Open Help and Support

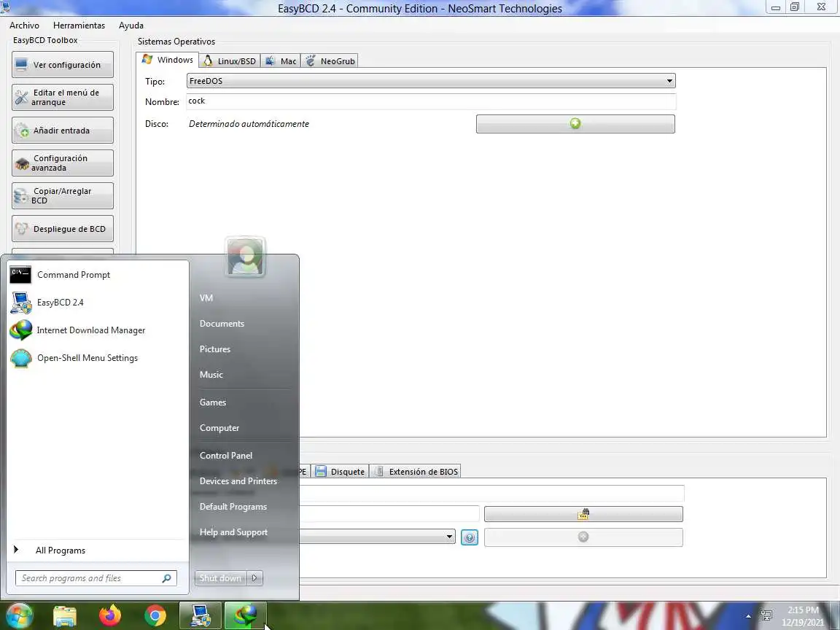(x=233, y=532)
